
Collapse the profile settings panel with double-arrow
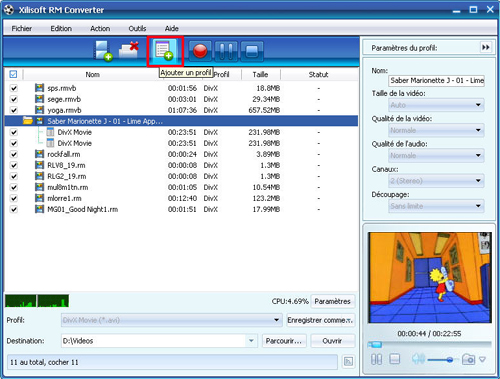pos(486,48)
